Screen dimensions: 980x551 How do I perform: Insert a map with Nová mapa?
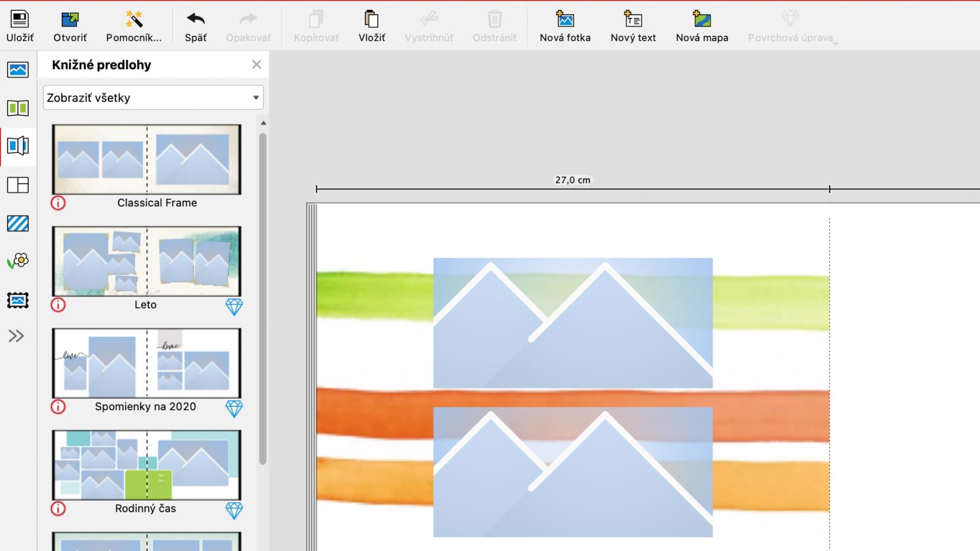point(702,27)
